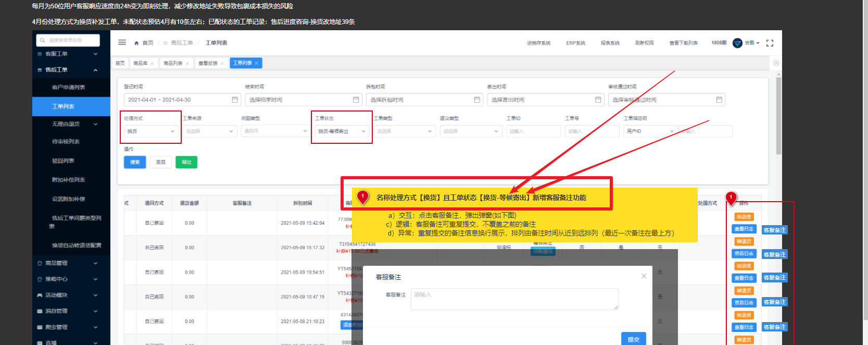This screenshot has width=868, height=345.
Task: Click the 售后工单 menu icon in the sidebar
Action: click(40, 70)
